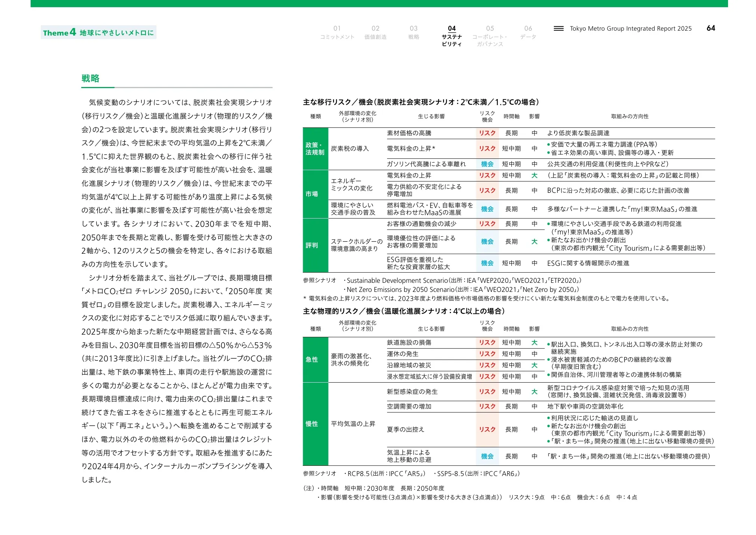Click the 主な物理的リスク／機会 table heading
Image resolution: width=756 pixels, height=535 pixels.
(x=404, y=311)
